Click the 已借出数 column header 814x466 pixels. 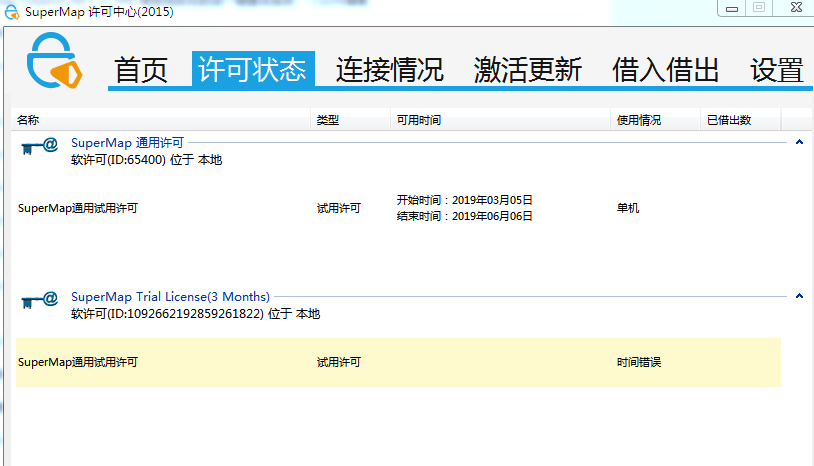click(741, 120)
